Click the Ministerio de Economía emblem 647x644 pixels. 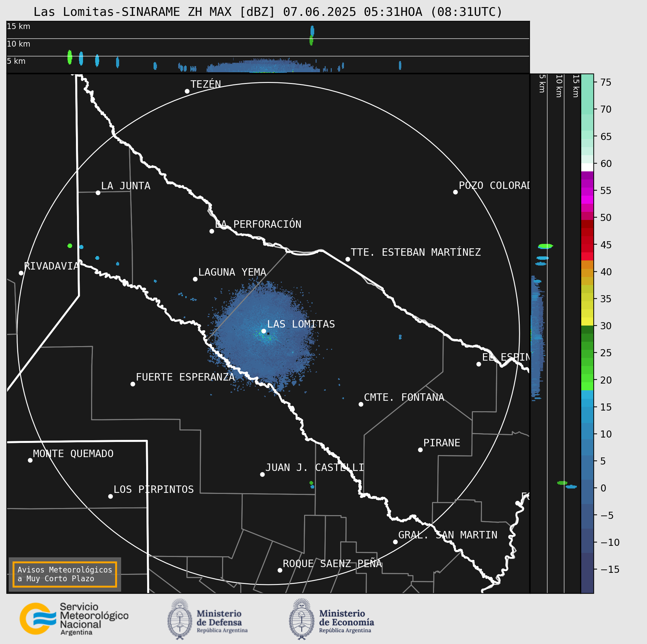pyautogui.click(x=301, y=619)
